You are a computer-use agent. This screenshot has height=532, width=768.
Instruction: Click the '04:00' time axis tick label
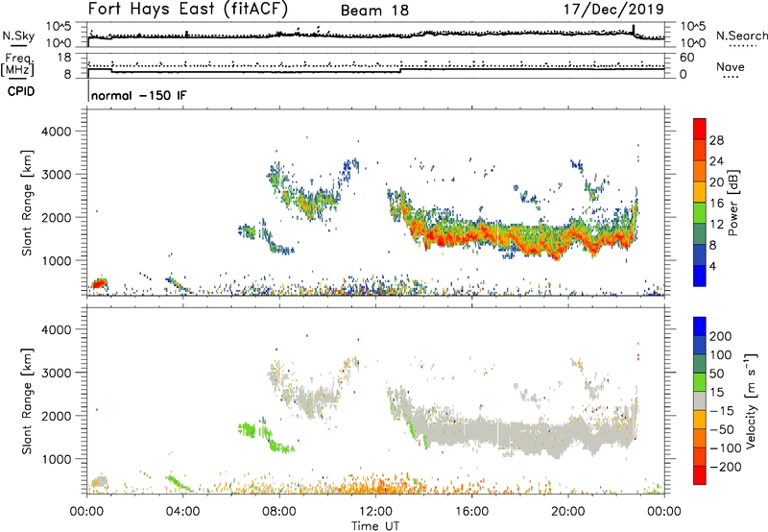coord(183,512)
